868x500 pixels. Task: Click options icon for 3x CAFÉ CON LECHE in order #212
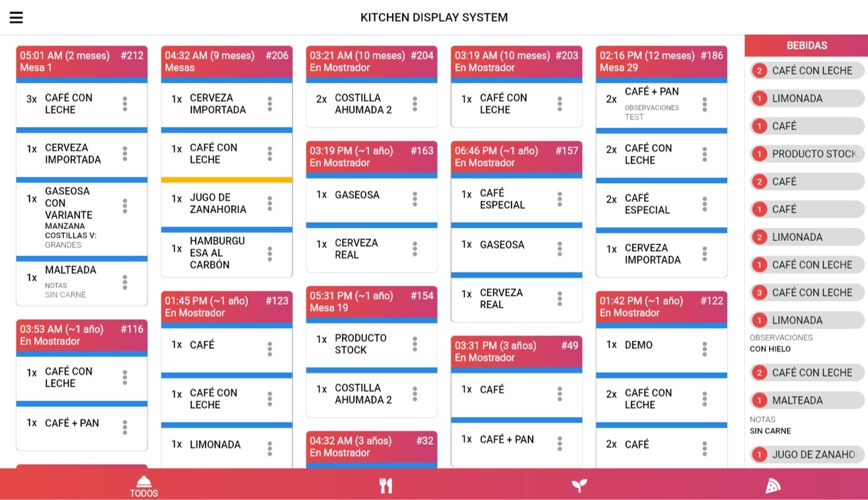pyautogui.click(x=125, y=104)
